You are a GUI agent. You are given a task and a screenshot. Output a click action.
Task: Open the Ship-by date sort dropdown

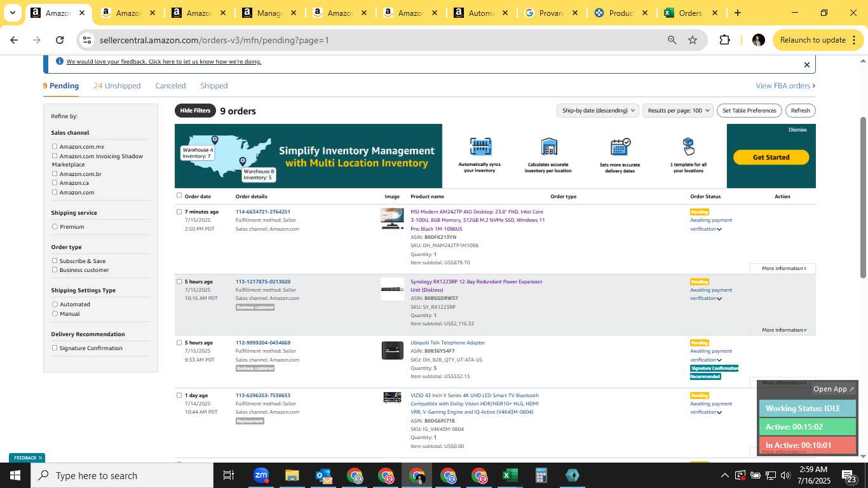(597, 111)
